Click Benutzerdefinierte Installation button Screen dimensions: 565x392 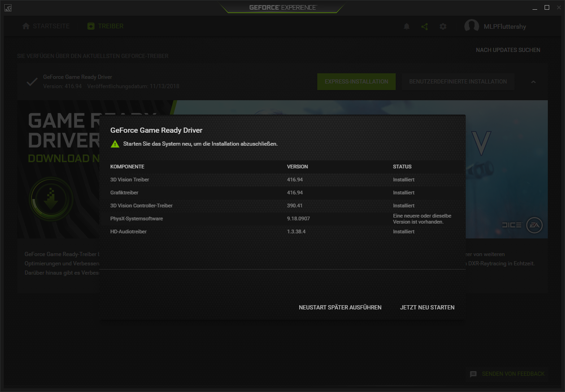(x=458, y=81)
